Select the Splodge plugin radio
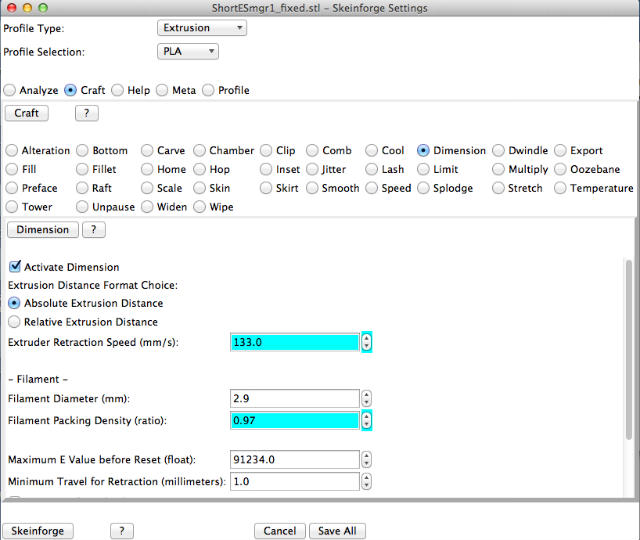The image size is (640, 540). (423, 188)
